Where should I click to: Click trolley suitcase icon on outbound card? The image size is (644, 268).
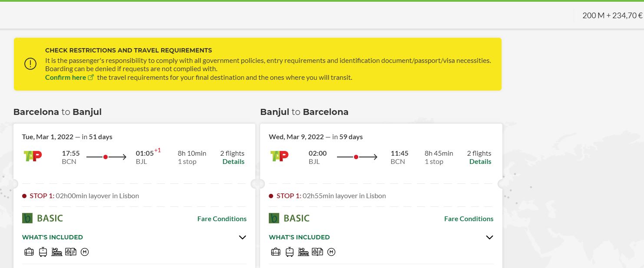tap(43, 252)
